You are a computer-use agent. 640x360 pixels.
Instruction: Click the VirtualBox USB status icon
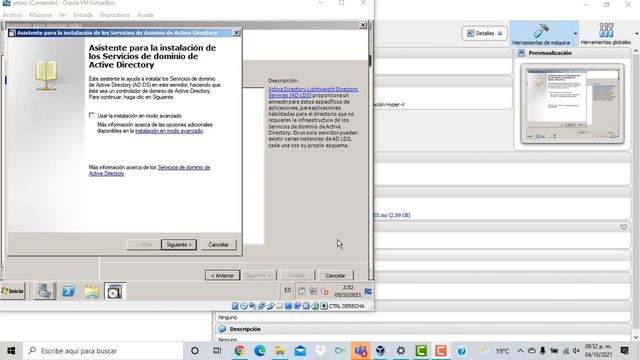click(x=271, y=306)
